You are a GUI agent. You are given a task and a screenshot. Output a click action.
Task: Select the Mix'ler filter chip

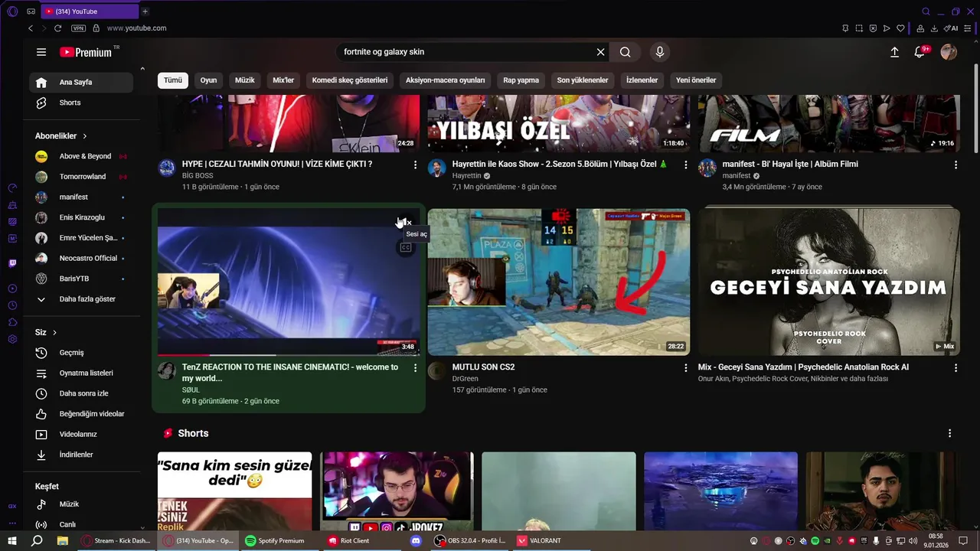283,80
